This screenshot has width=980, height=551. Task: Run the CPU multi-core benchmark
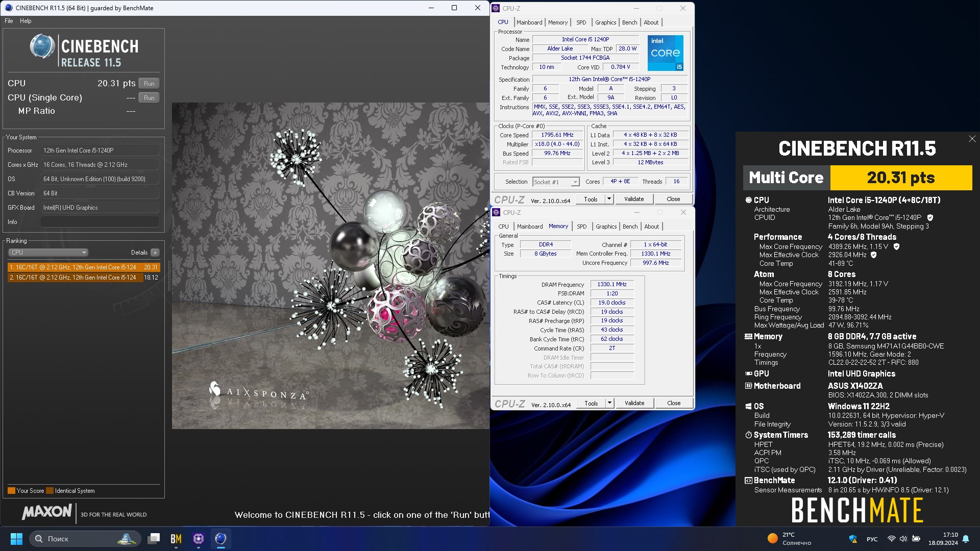point(149,84)
